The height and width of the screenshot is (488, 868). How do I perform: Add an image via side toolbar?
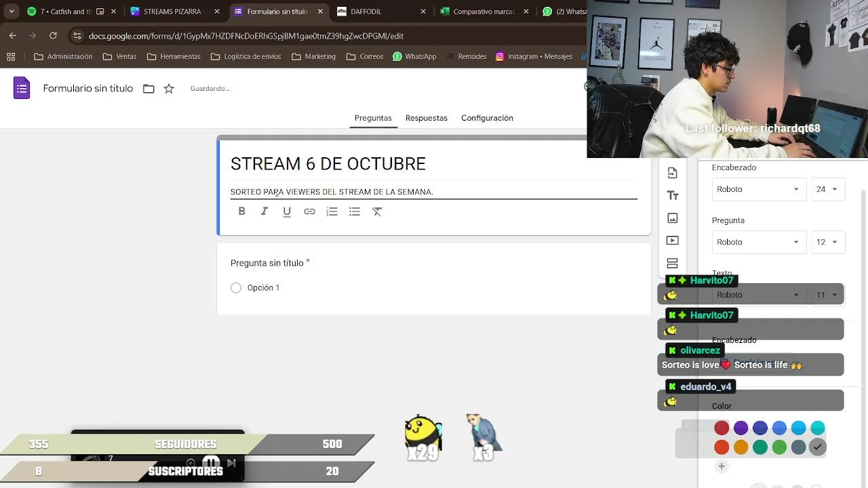tap(673, 218)
